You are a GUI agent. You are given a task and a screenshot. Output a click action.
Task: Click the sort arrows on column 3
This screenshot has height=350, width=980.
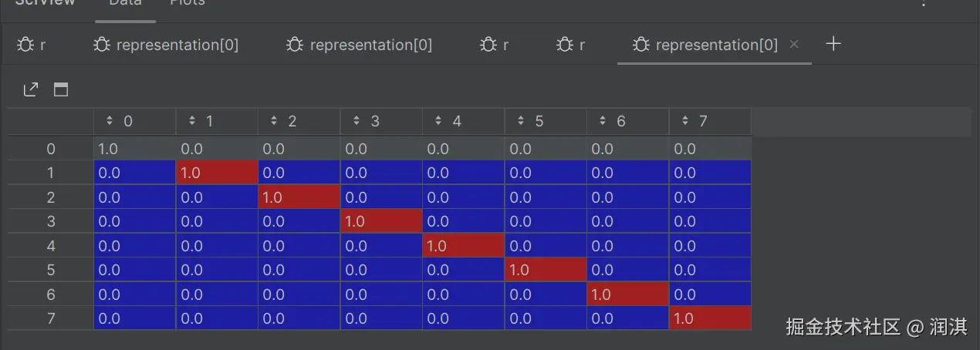coord(357,121)
